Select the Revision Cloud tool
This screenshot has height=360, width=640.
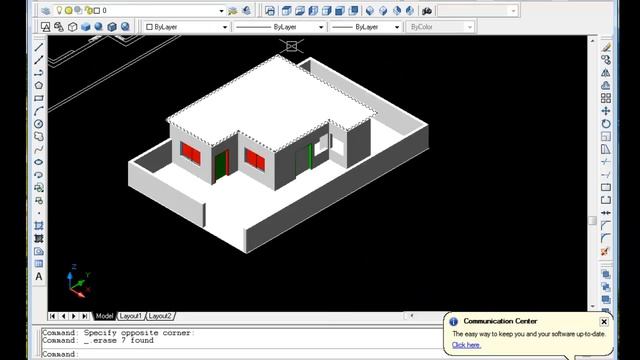(x=39, y=136)
